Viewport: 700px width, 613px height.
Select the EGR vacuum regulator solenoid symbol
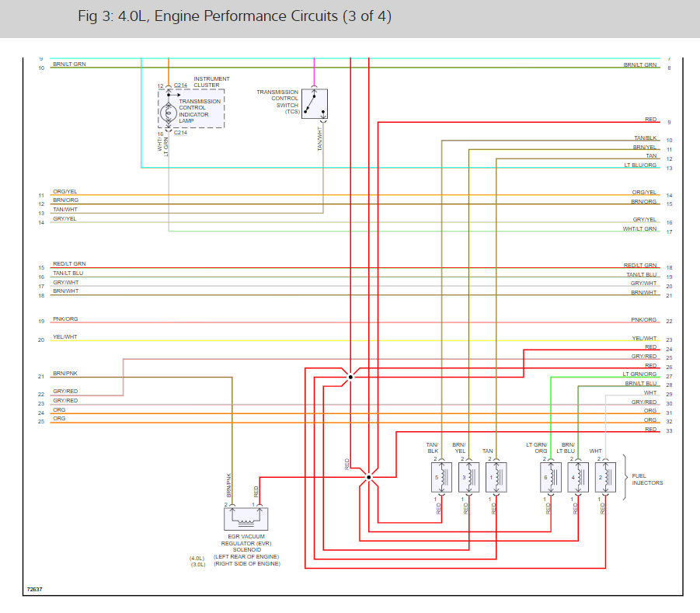[246, 519]
